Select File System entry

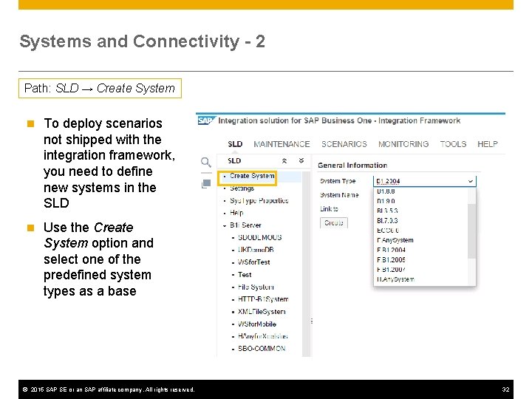256,287
